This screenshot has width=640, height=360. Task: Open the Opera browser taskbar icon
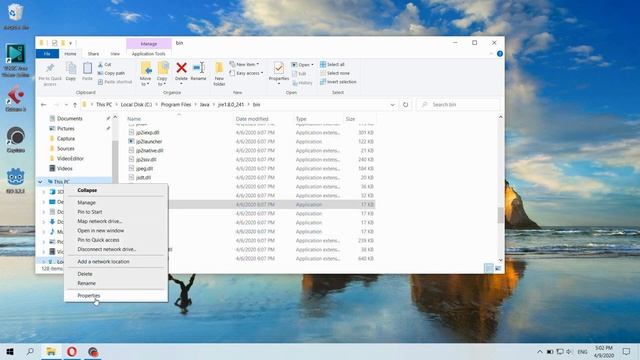point(72,351)
